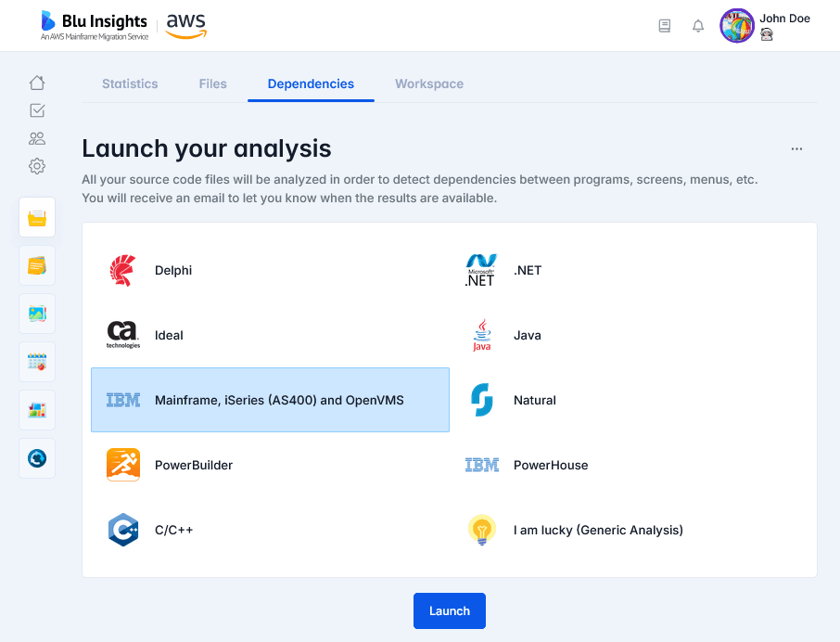This screenshot has width=840, height=642.
Task: Switch to the Statistics tab
Action: [130, 83]
